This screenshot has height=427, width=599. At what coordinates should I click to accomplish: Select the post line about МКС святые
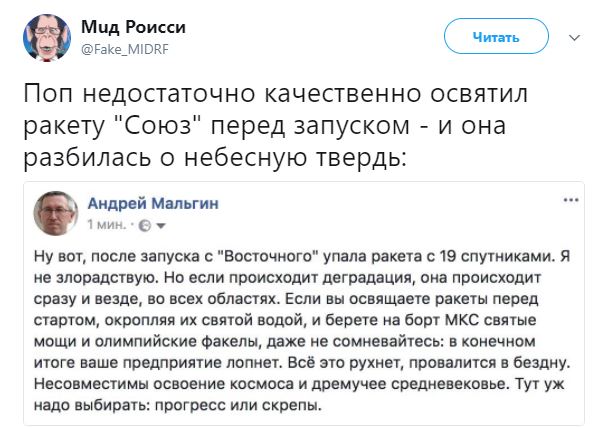point(285,320)
